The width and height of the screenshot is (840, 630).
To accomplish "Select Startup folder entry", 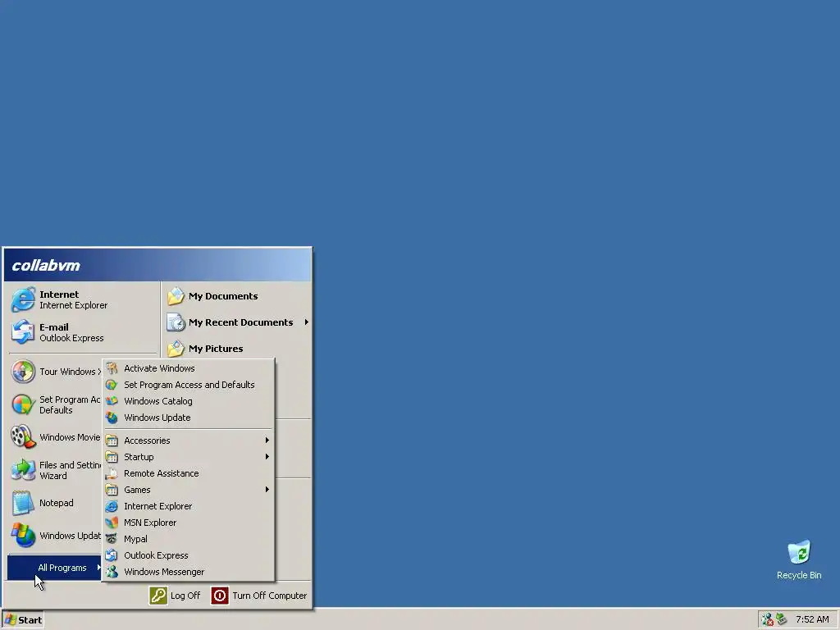I will [189, 457].
